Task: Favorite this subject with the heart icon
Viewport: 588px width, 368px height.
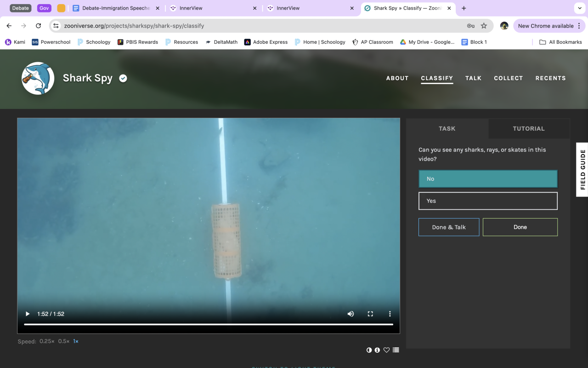Action: 386,350
